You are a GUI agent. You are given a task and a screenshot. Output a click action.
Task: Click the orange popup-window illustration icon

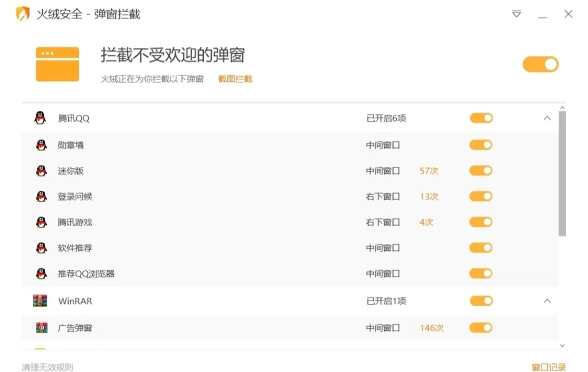point(57,64)
